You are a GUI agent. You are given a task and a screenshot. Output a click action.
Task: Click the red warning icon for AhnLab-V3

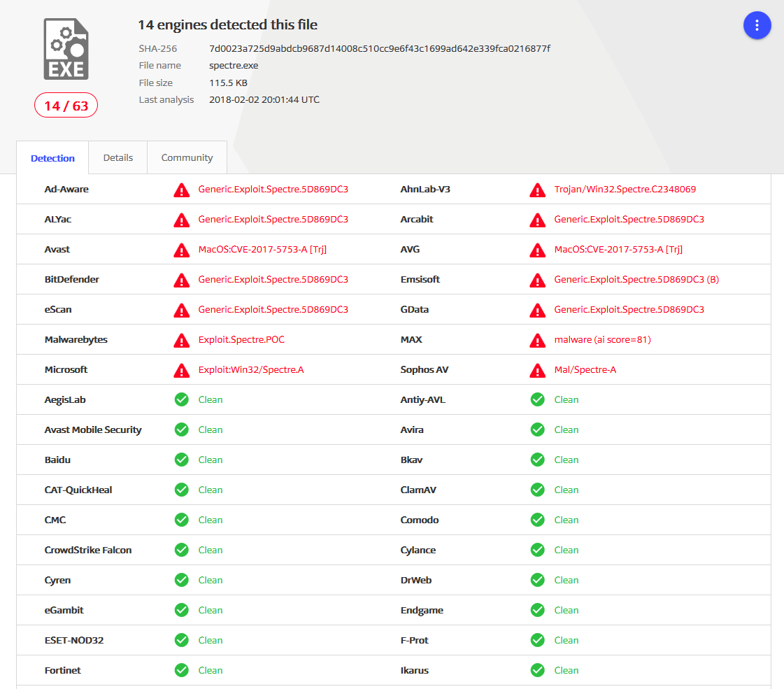(538, 190)
